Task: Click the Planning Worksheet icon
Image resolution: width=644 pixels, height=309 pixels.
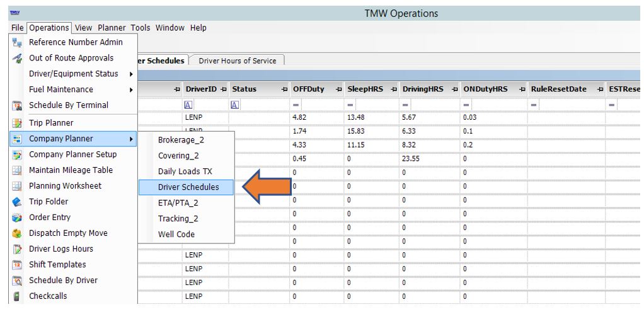Action: 17,186
